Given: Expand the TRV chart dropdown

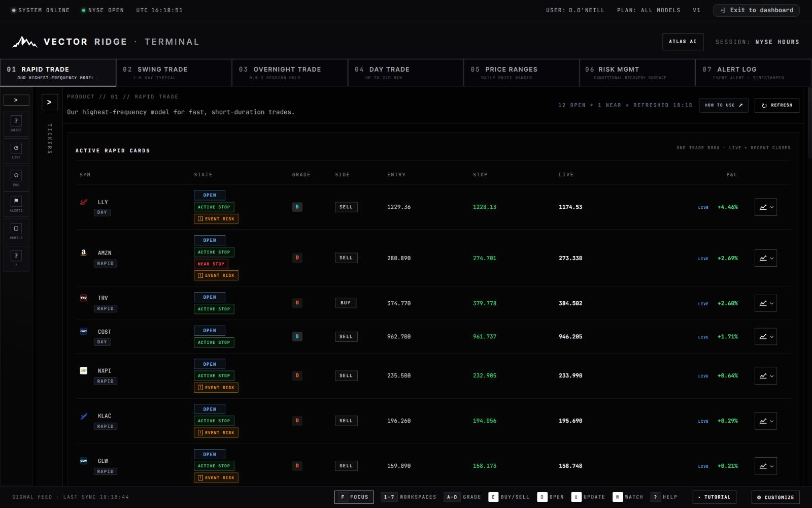Looking at the screenshot, I should coord(766,303).
